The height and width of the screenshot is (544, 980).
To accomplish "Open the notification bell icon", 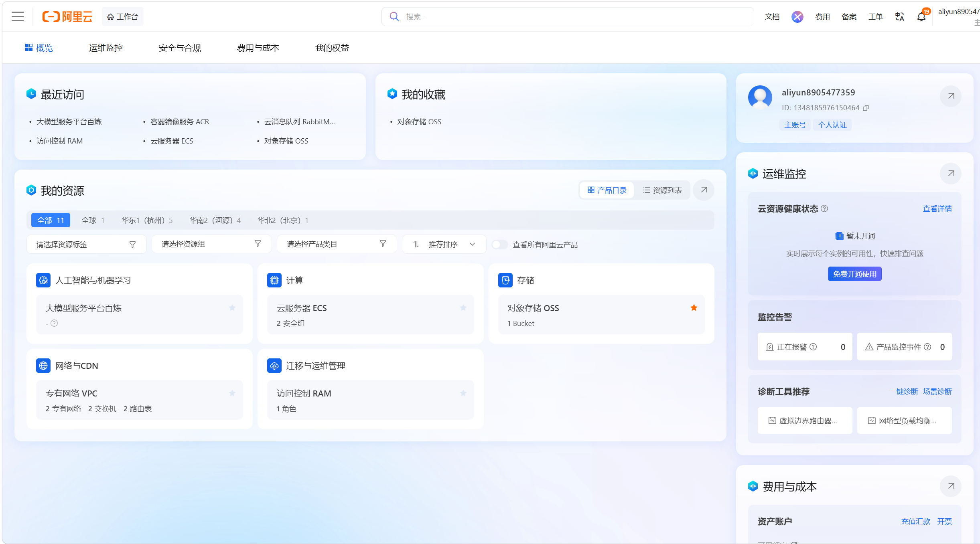I will click(921, 16).
